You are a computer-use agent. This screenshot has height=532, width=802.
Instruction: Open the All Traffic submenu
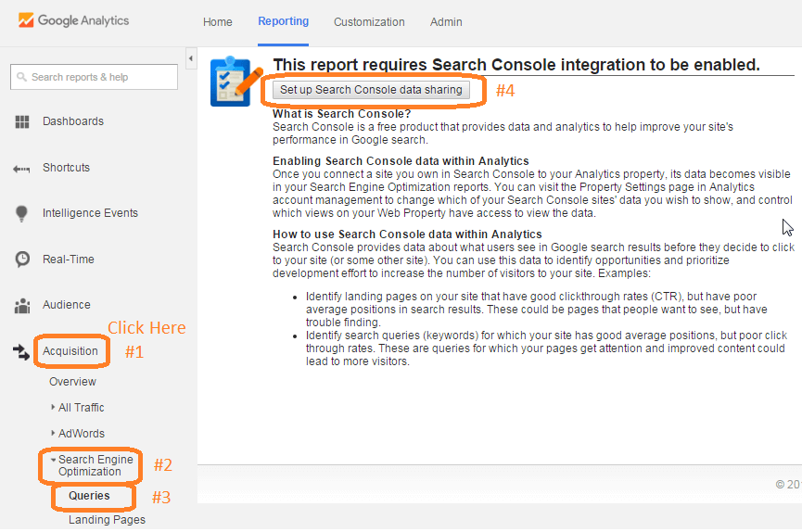[x=82, y=408]
